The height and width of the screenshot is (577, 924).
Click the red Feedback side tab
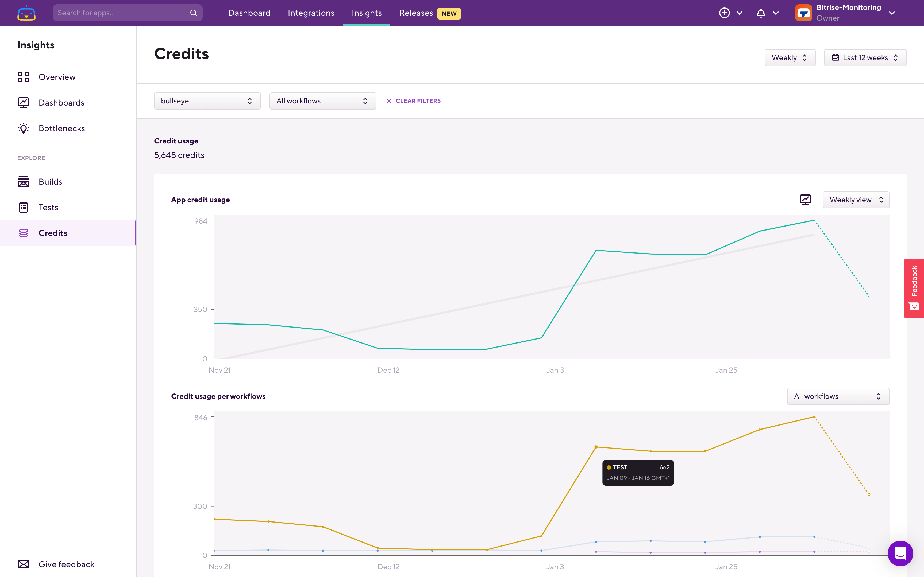click(914, 288)
